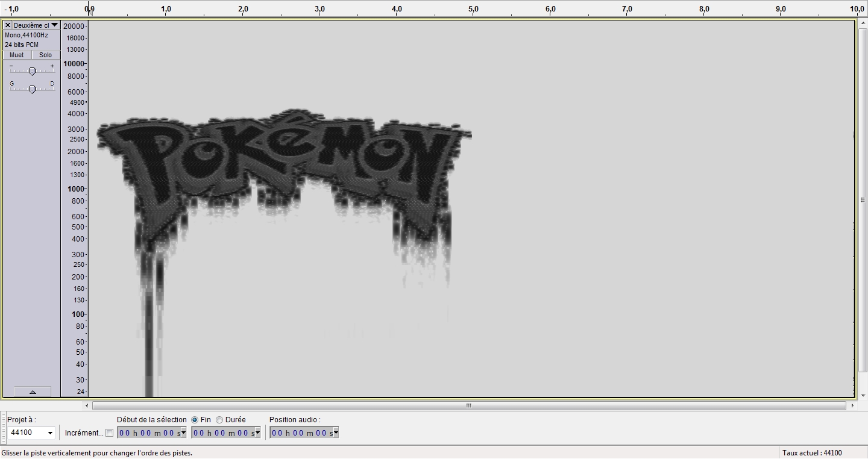Enable the Incrément checkbox
Image resolution: width=868 pixels, height=459 pixels.
[109, 432]
